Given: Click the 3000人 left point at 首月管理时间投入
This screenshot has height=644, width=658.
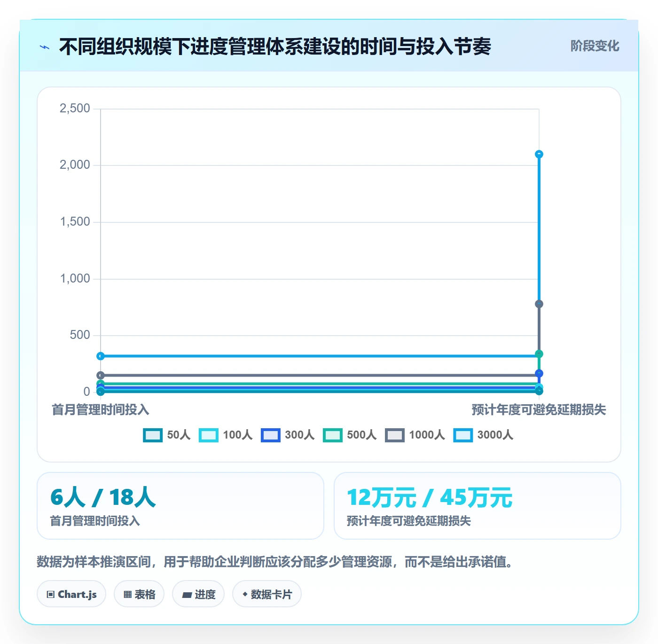Looking at the screenshot, I should 101,356.
